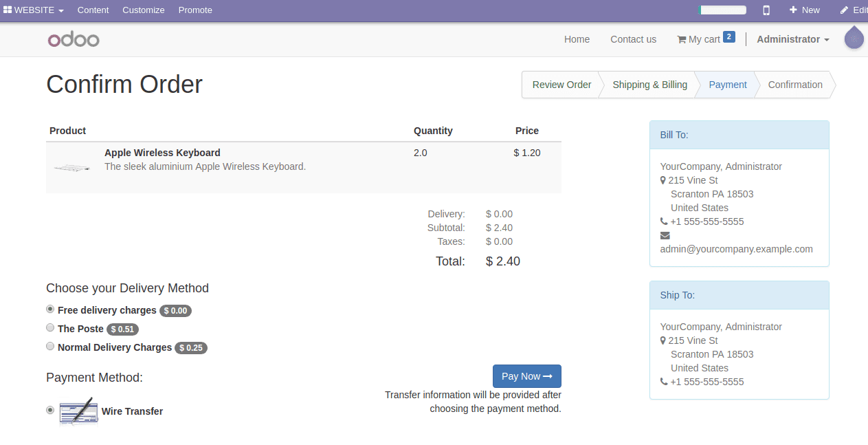
Task: Open the WEBSITE apps grid menu
Action: pyautogui.click(x=34, y=10)
